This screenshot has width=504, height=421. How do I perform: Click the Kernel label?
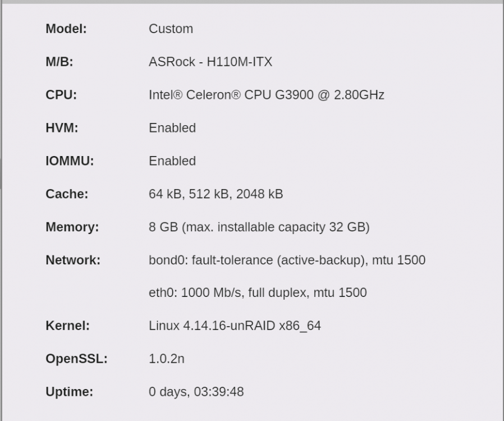coord(68,326)
